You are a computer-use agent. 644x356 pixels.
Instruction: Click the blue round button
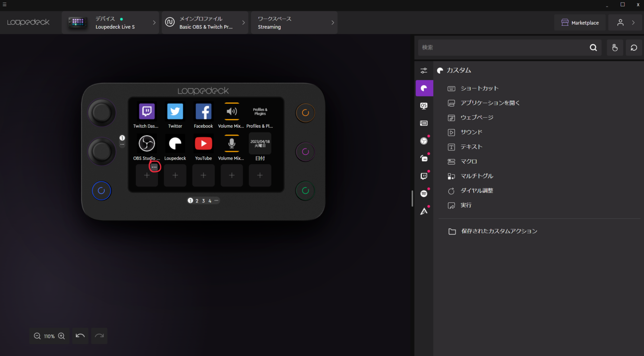tap(101, 190)
